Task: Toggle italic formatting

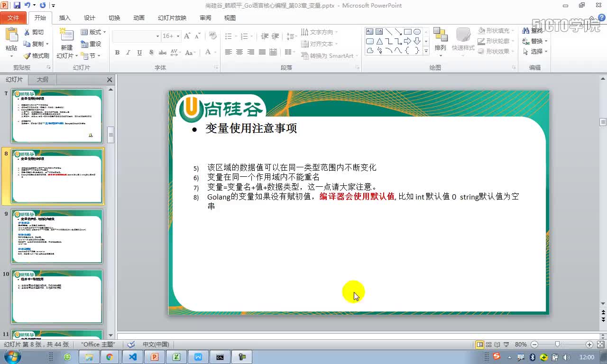Action: point(128,53)
